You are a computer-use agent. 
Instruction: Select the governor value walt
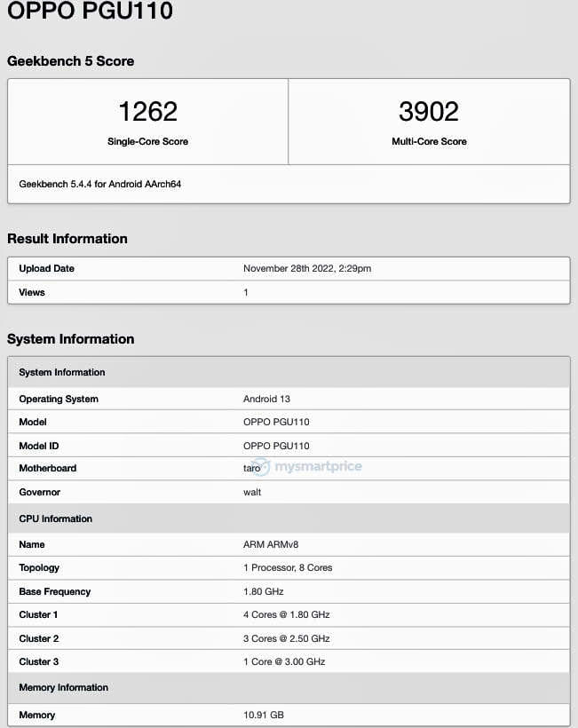(252, 492)
